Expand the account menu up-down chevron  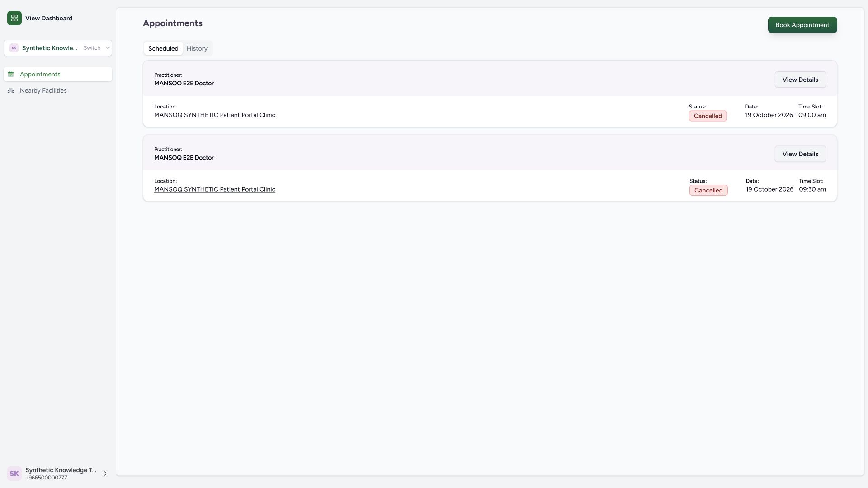[105, 474]
